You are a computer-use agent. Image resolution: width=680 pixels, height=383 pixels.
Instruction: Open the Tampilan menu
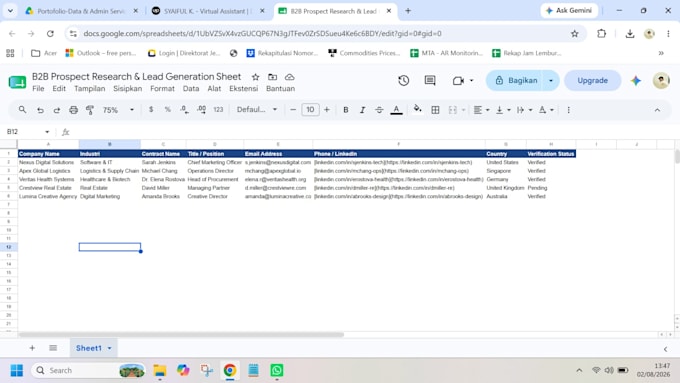click(x=89, y=88)
